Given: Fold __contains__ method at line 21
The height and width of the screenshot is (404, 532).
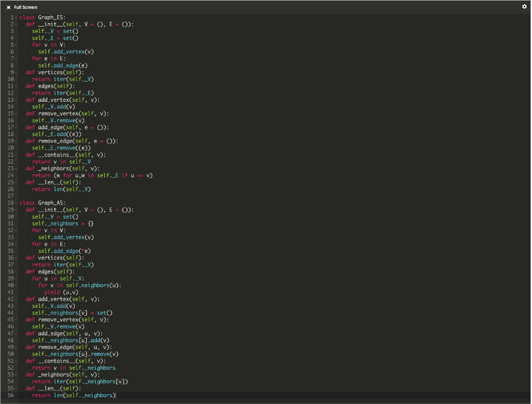Looking at the screenshot, I should [16, 155].
